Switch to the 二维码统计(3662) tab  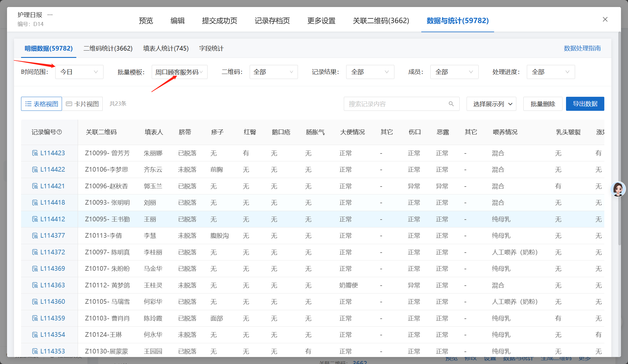click(108, 48)
